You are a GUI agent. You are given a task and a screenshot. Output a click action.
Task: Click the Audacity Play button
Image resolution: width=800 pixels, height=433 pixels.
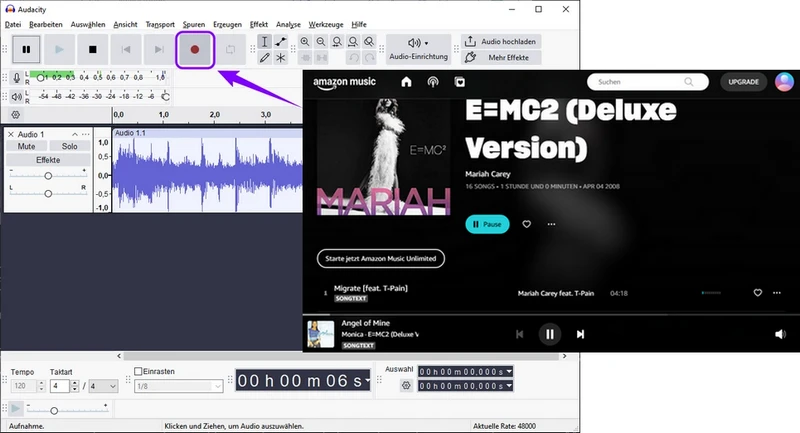(59, 49)
